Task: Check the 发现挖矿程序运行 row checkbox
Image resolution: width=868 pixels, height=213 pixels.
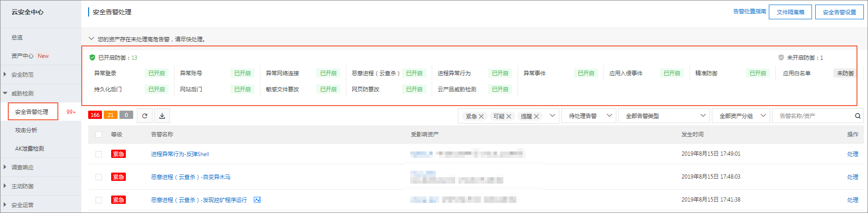Action: coord(99,200)
